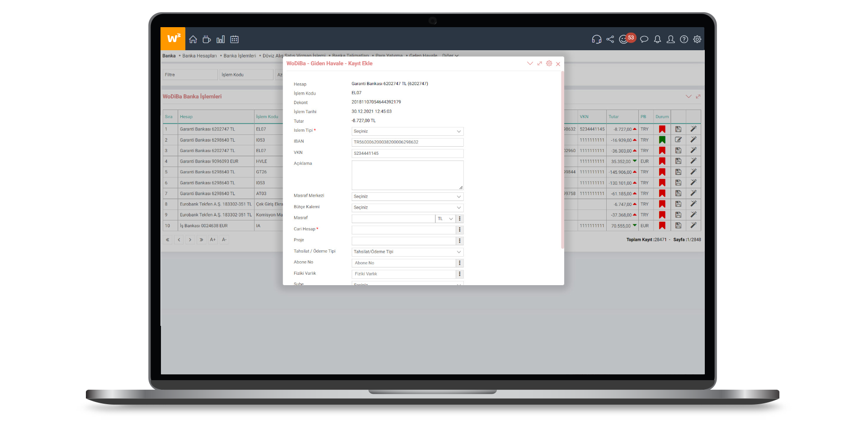Click the dialog's vertical scrollbar
This screenshot has height=425, width=868.
coord(562,159)
